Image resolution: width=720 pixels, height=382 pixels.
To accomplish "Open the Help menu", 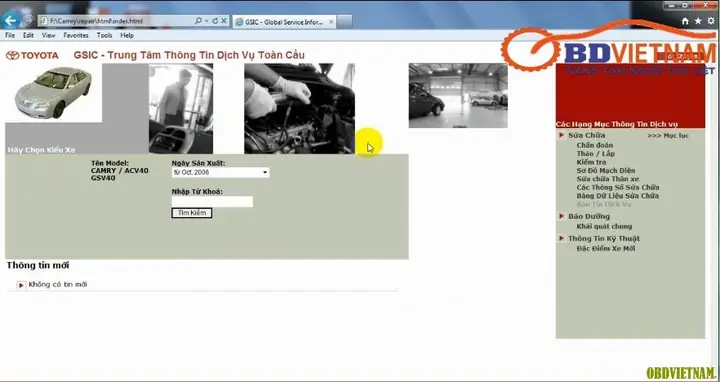I will coord(127,35).
